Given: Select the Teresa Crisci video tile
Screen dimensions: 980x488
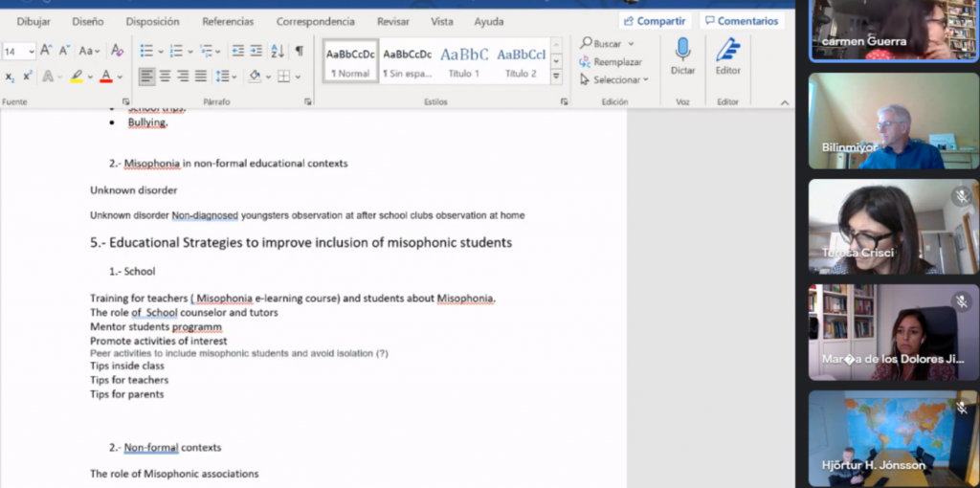Looking at the screenshot, I should pyautogui.click(x=894, y=227).
